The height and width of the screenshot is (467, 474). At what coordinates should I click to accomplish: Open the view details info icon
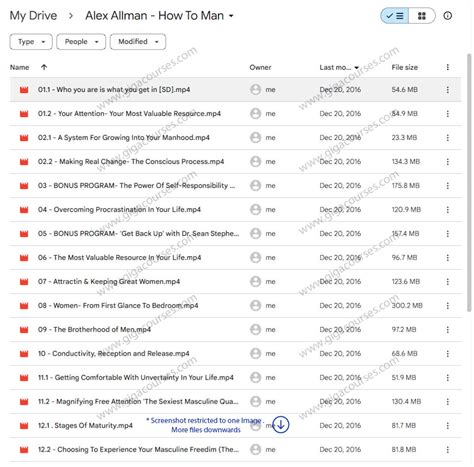point(448,16)
